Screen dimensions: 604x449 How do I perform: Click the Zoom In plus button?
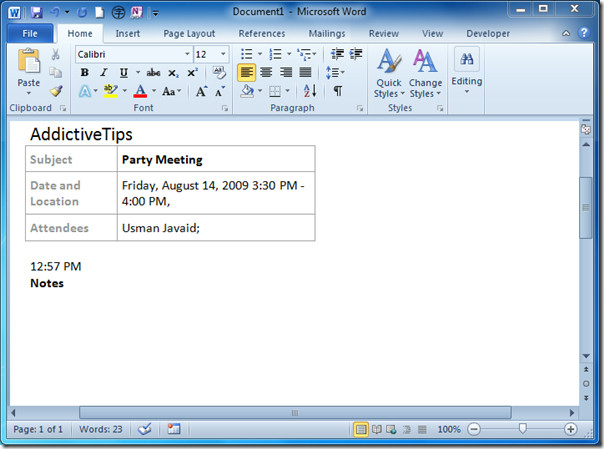point(570,429)
